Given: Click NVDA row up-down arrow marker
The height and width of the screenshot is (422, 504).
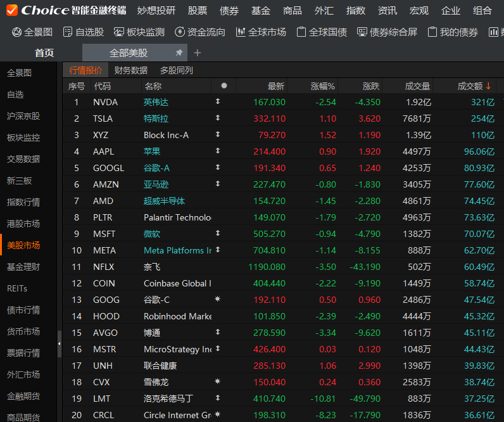Looking at the screenshot, I should tap(218, 101).
